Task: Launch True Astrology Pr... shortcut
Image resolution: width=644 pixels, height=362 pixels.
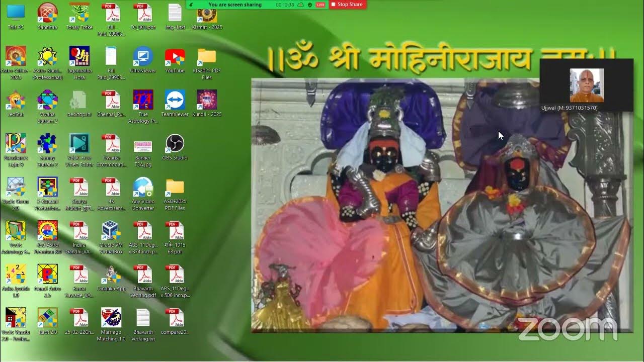Action: click(143, 107)
